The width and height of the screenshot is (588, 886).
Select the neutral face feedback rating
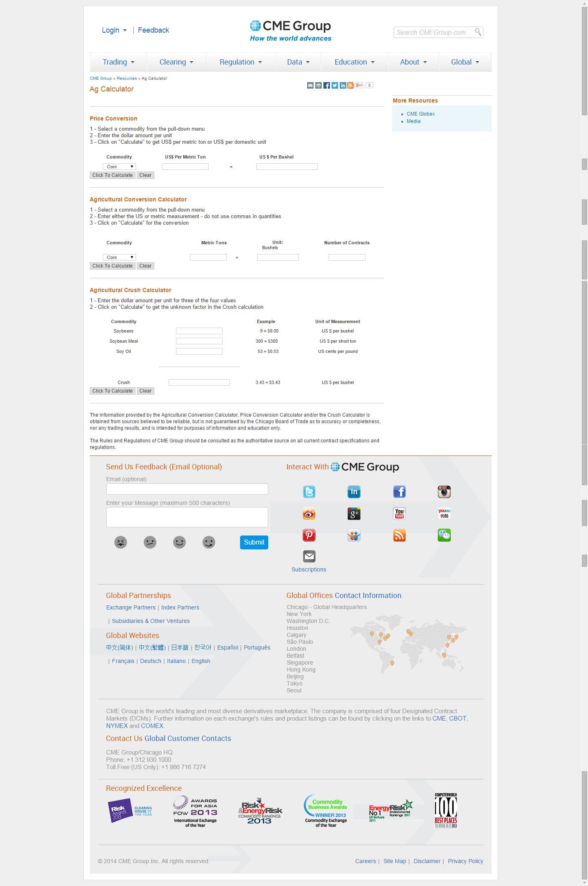[x=150, y=542]
